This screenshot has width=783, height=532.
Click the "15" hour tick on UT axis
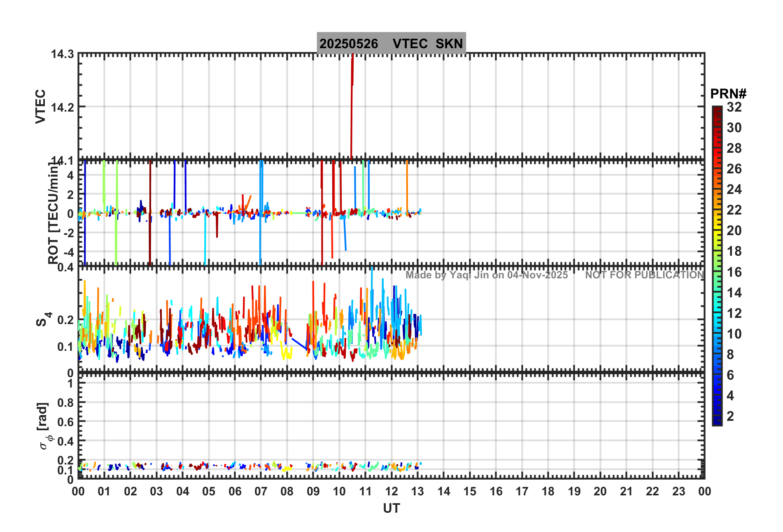tap(470, 491)
